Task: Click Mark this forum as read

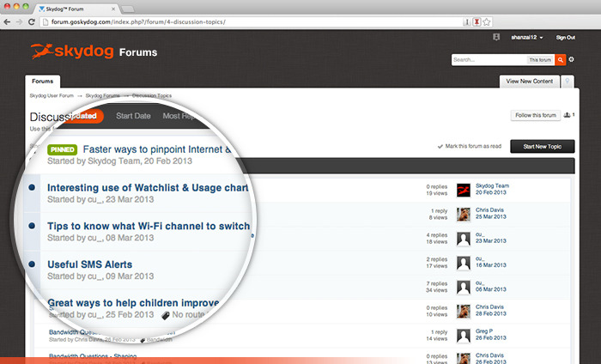Action: point(470,146)
